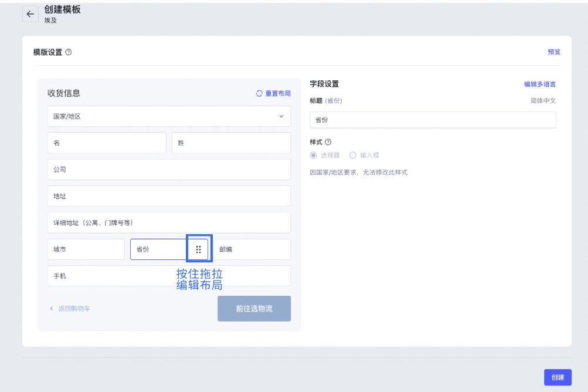Click the help icon next to 样式
Viewport: 588px width, 392px height.
pos(328,142)
